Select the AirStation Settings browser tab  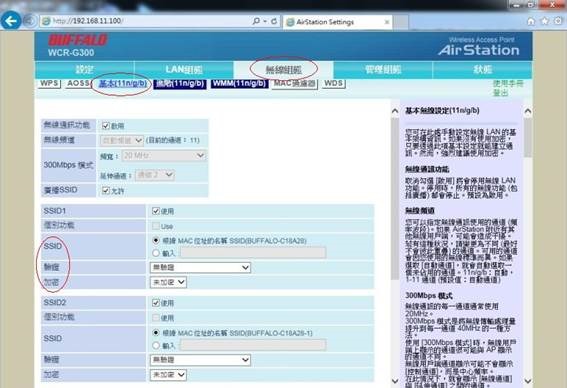coord(337,22)
